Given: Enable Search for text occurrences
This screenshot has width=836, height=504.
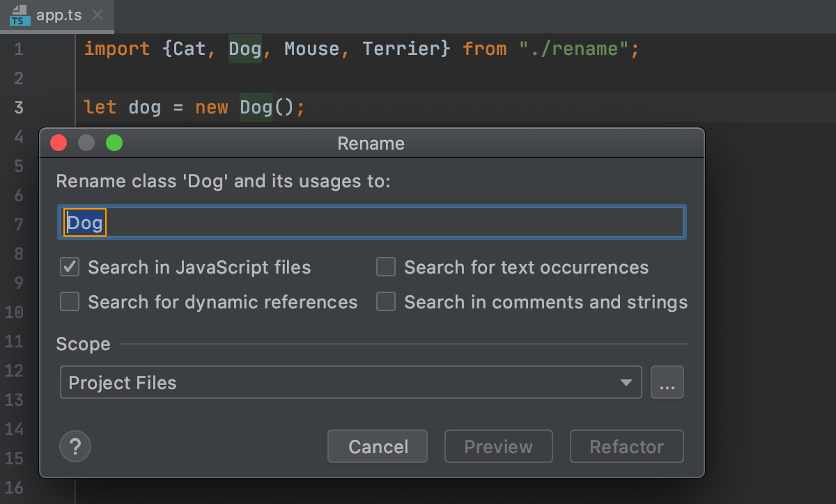Looking at the screenshot, I should point(386,267).
